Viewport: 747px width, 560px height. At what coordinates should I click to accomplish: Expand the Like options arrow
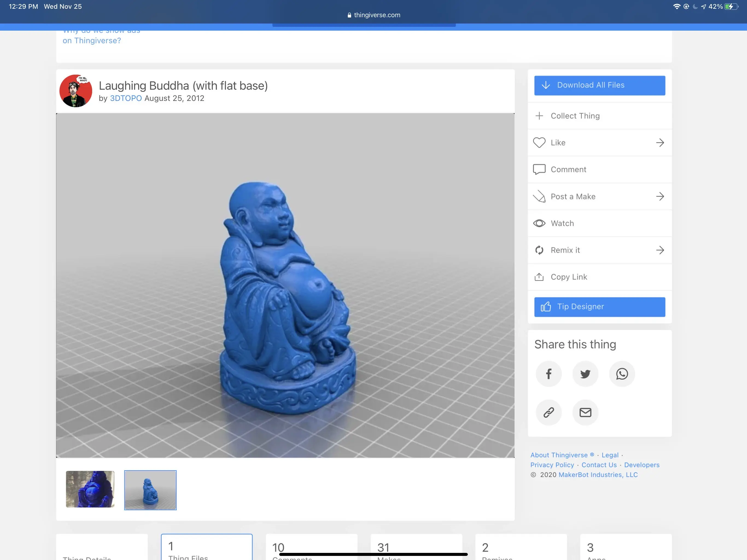tap(660, 142)
